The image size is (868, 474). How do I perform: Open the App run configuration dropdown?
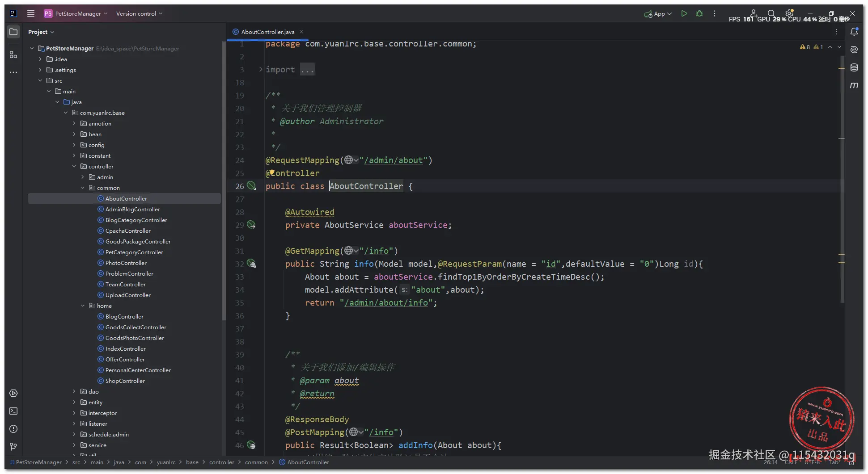(x=658, y=14)
